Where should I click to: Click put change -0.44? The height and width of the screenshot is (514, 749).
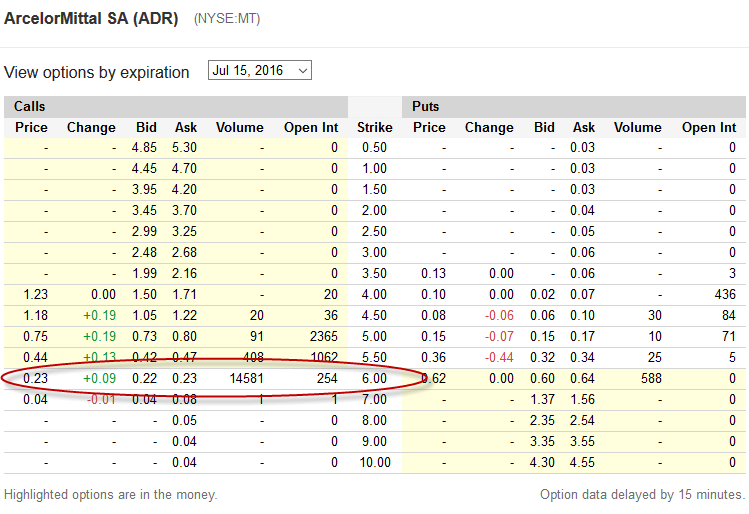(x=499, y=358)
